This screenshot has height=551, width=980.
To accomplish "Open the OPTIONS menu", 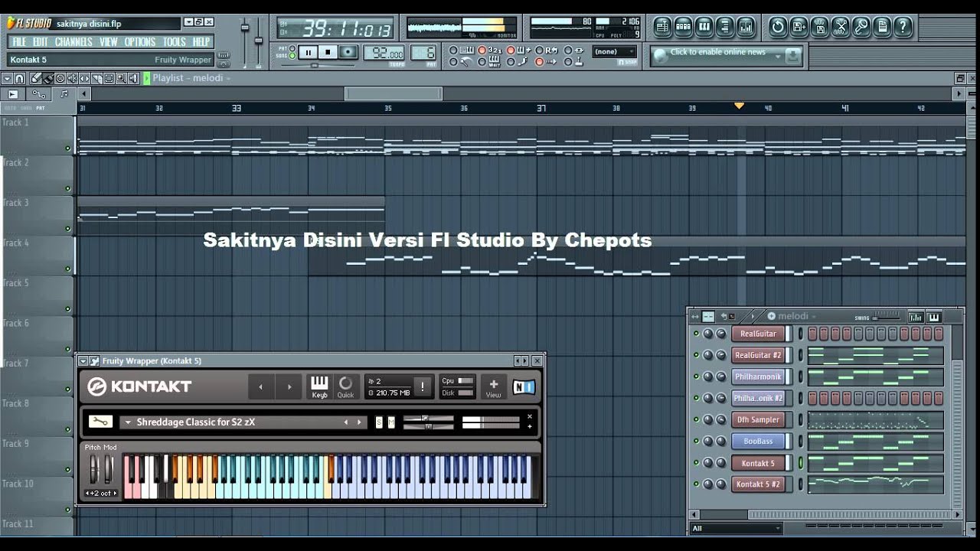I will 140,42.
